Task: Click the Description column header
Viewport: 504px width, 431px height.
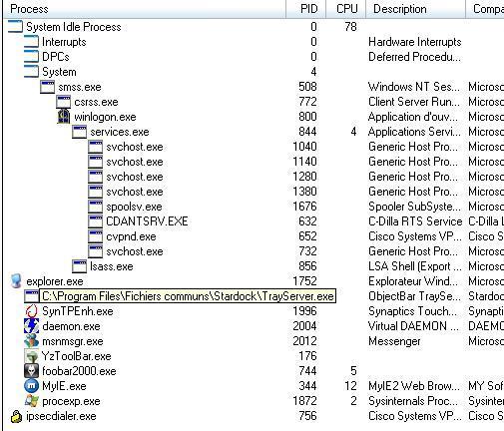Action: tap(415, 9)
